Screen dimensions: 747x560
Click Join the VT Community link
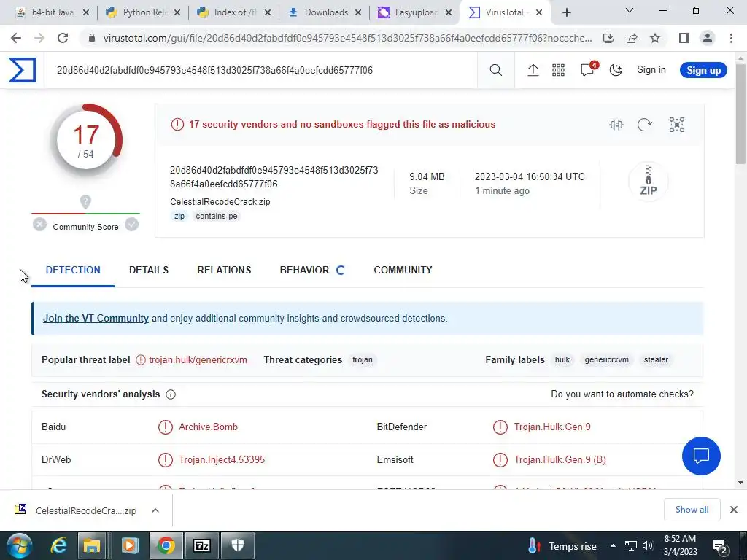pos(96,318)
